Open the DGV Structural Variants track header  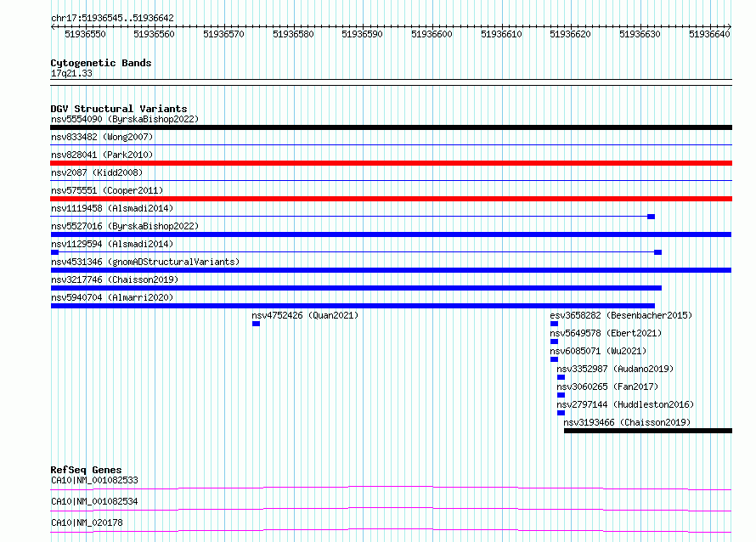119,109
